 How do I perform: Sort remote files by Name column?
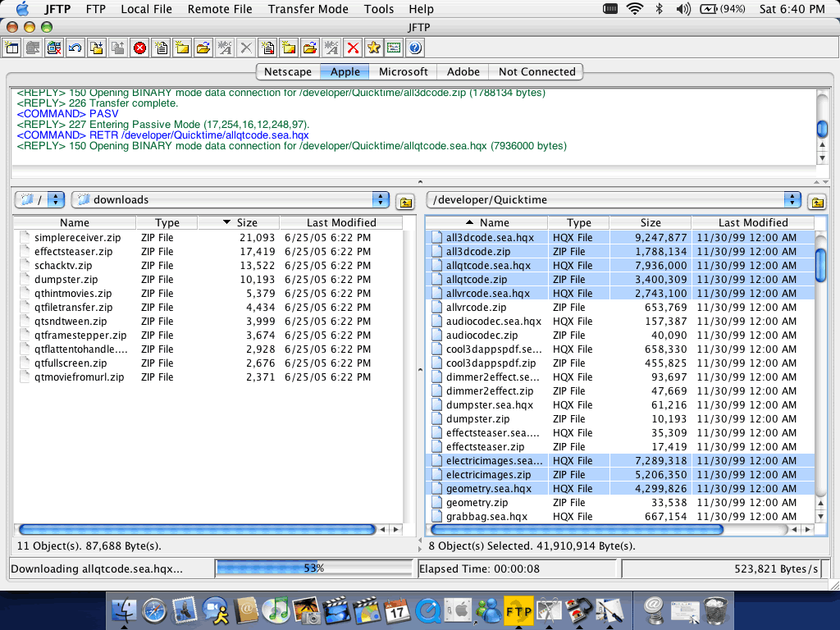point(487,222)
